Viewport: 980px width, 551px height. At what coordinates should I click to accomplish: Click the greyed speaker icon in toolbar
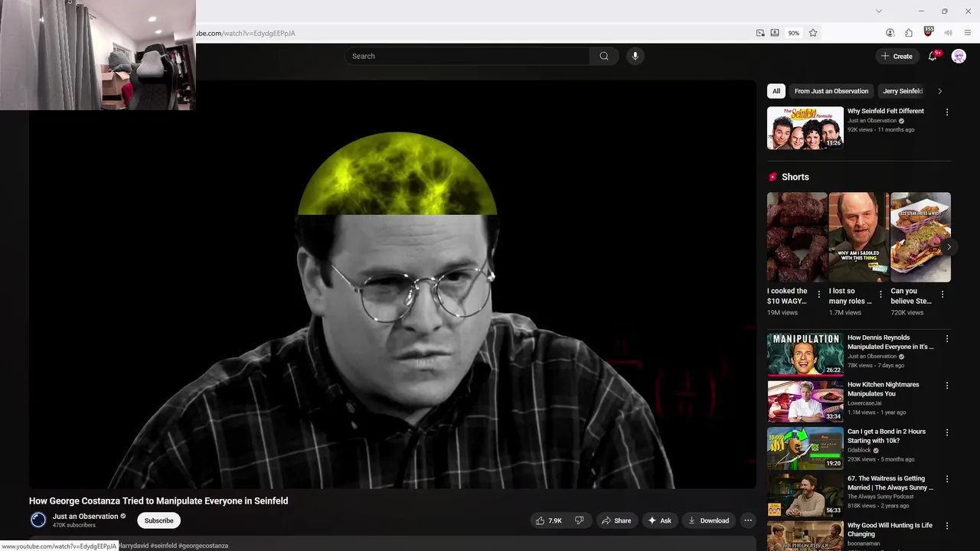(x=948, y=33)
